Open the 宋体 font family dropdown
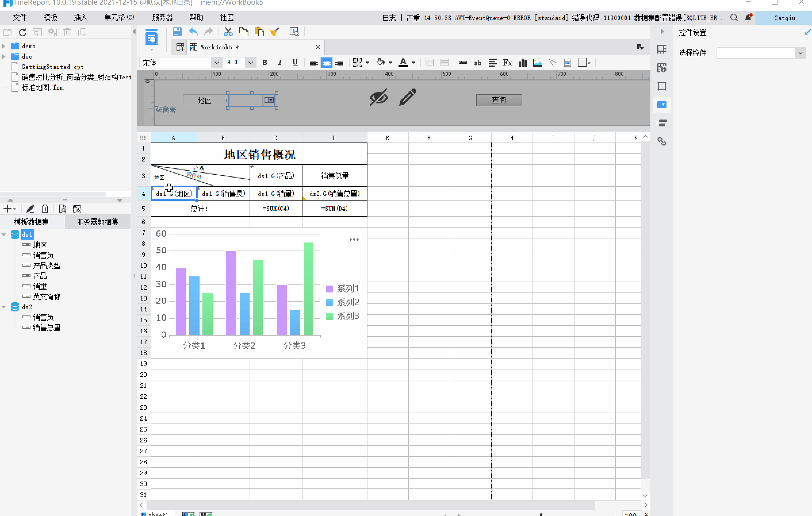This screenshot has height=516, width=812. (217, 63)
